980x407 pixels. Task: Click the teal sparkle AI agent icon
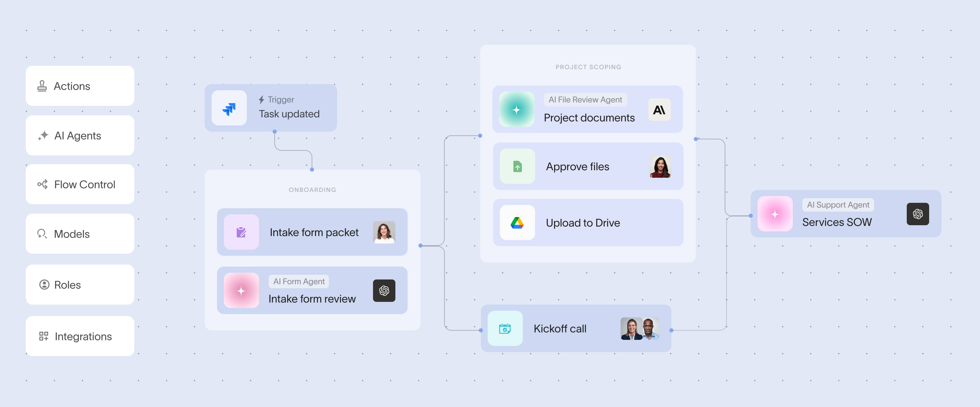pyautogui.click(x=516, y=109)
